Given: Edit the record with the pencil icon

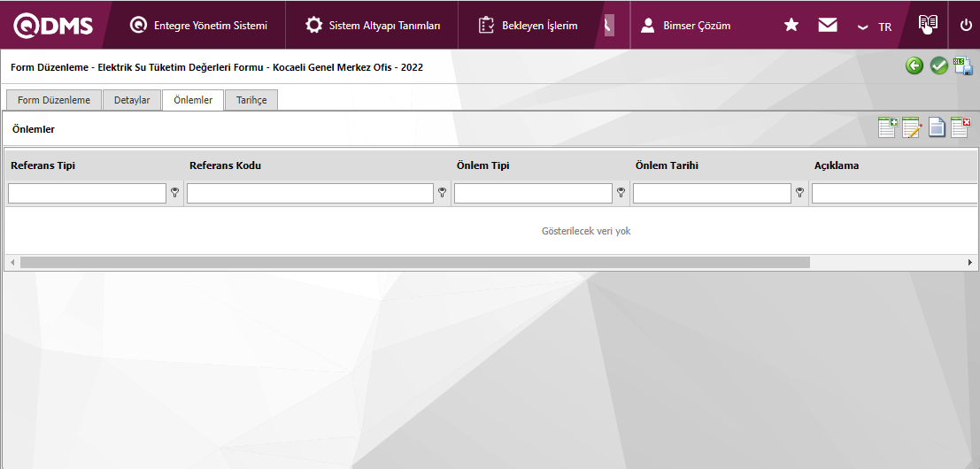Looking at the screenshot, I should tap(912, 128).
